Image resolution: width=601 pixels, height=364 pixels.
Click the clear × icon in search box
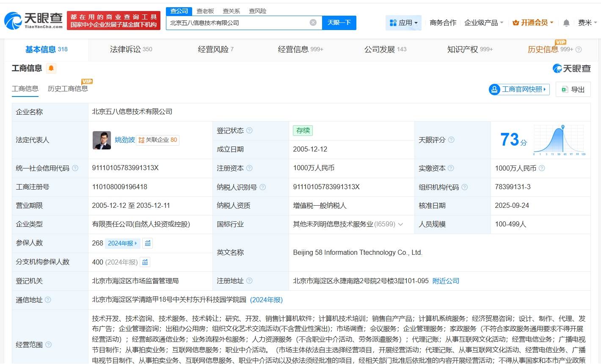[x=313, y=23]
